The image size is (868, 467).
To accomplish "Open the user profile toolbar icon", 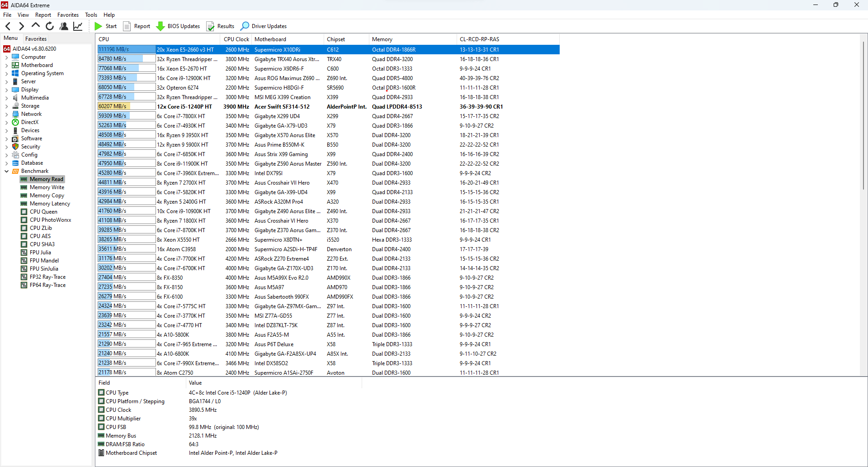I will [x=64, y=26].
